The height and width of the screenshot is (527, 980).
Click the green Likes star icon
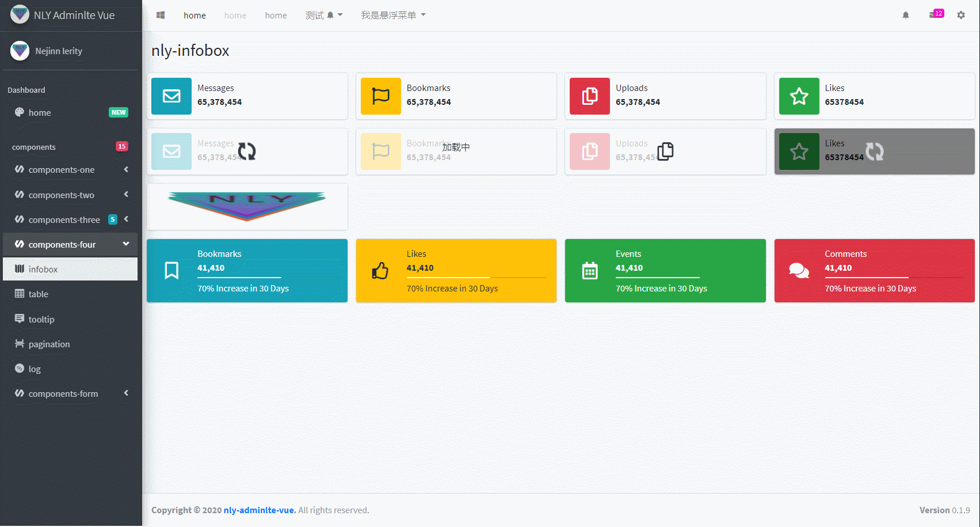click(x=799, y=96)
